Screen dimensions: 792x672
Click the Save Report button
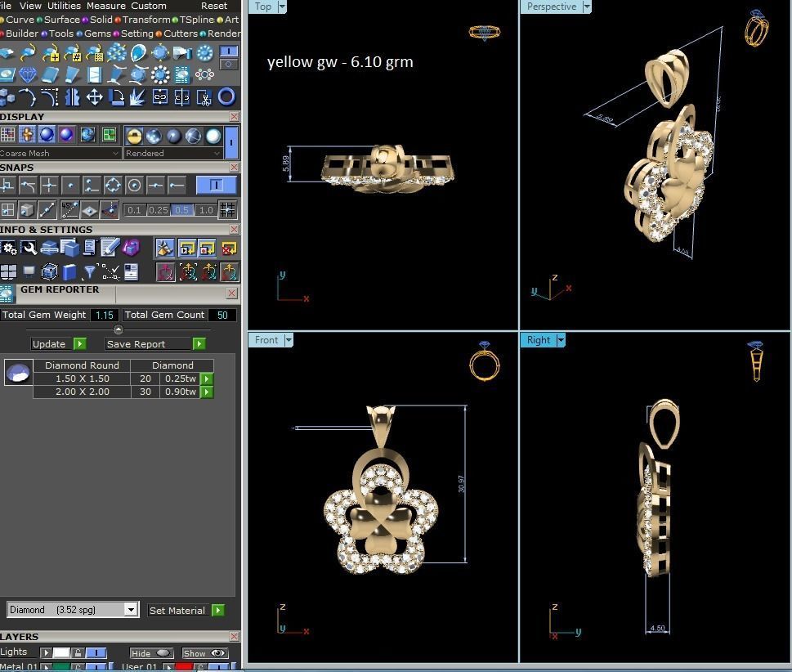coord(155,343)
